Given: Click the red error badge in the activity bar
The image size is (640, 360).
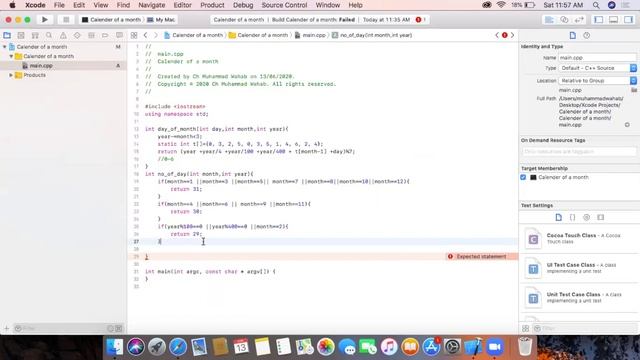Looking at the screenshot, I should [418, 20].
